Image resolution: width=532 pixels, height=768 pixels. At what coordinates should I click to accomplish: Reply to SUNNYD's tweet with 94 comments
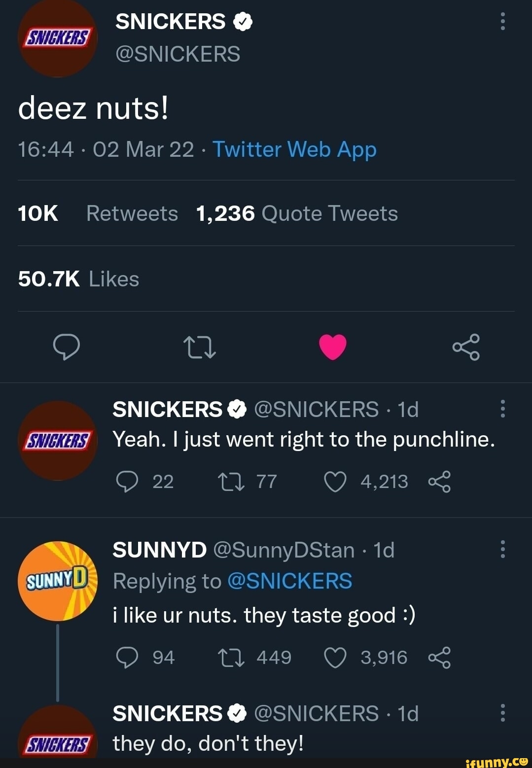(x=127, y=658)
